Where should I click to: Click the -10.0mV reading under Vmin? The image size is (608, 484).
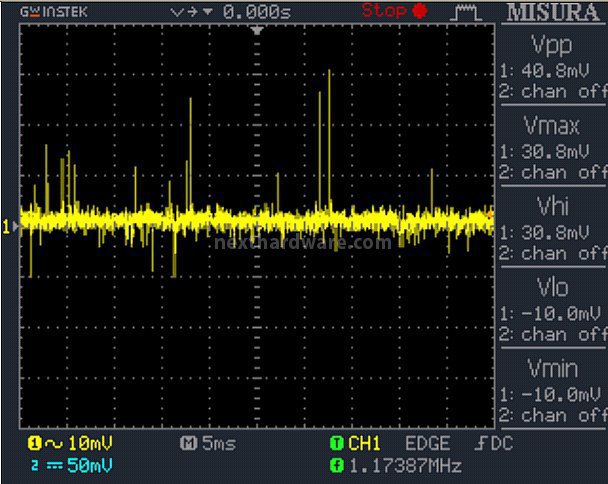pos(561,395)
